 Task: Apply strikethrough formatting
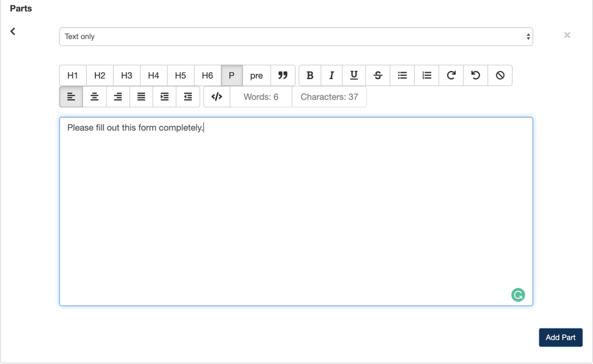point(378,75)
